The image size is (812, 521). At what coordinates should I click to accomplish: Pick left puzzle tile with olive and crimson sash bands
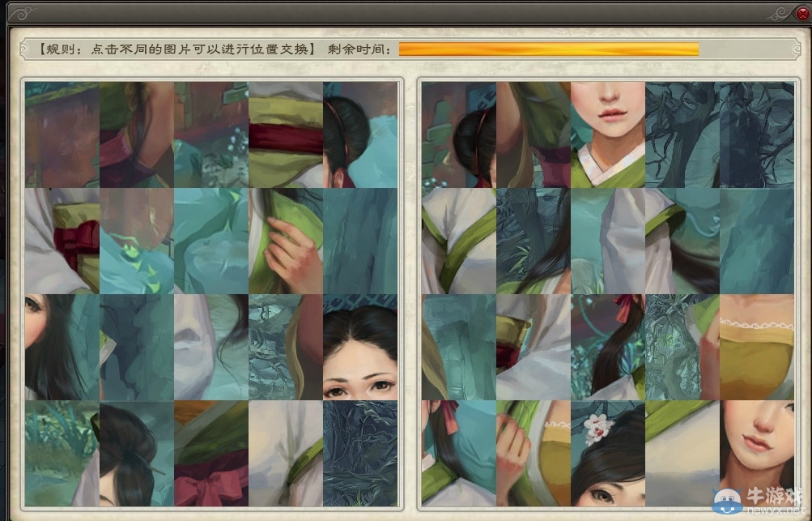click(286, 135)
